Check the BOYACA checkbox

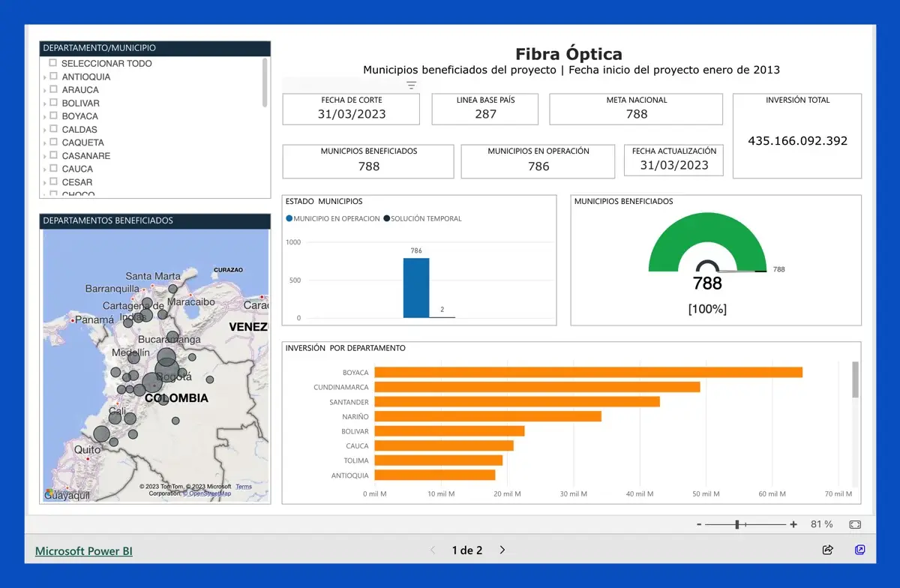point(53,115)
